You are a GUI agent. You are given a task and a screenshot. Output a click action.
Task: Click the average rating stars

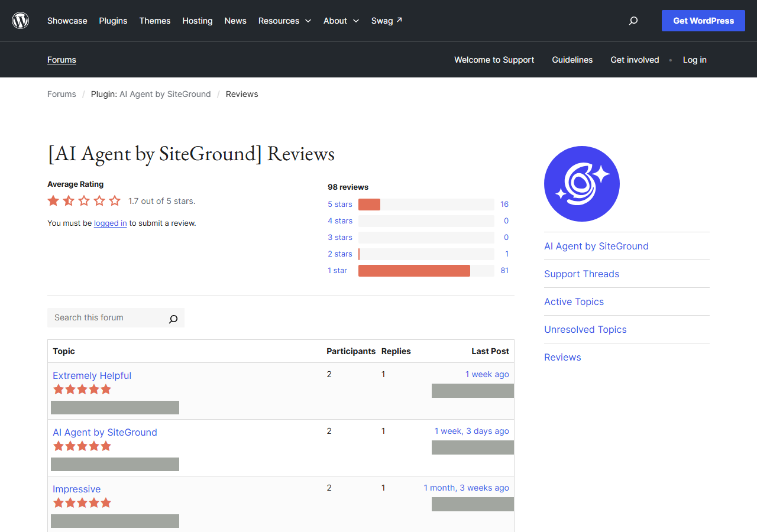pyautogui.click(x=84, y=201)
